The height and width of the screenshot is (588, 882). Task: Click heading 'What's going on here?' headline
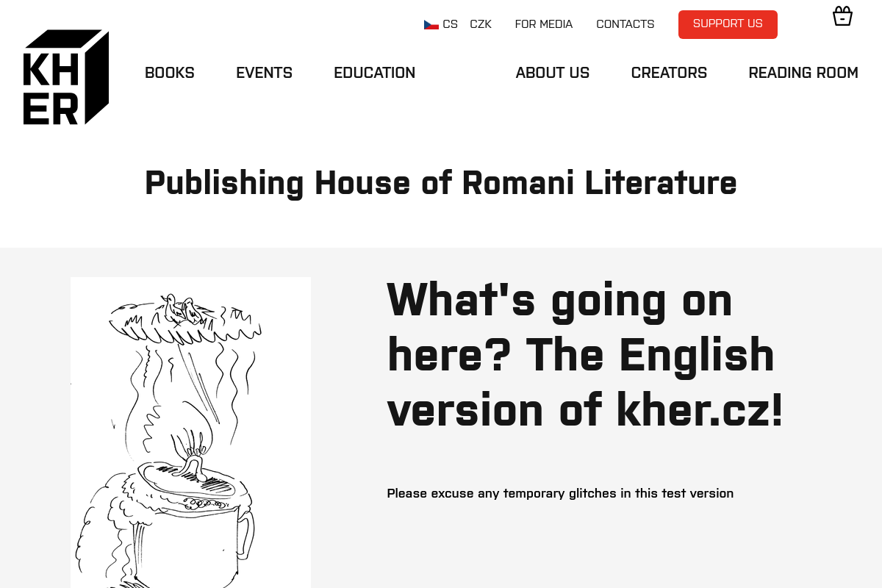(585, 355)
